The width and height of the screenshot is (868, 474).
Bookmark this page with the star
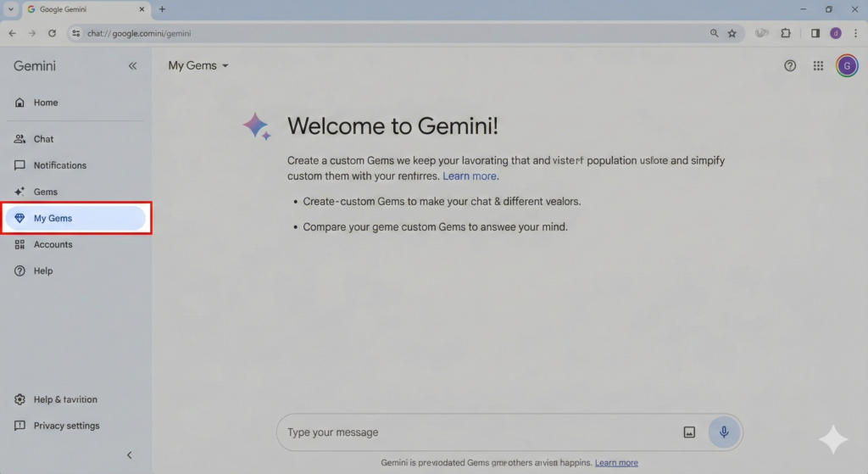pyautogui.click(x=732, y=33)
